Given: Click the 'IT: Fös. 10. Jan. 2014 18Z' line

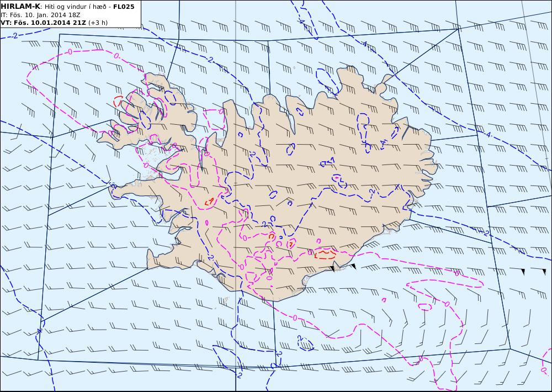Looking at the screenshot, I should (x=40, y=15).
